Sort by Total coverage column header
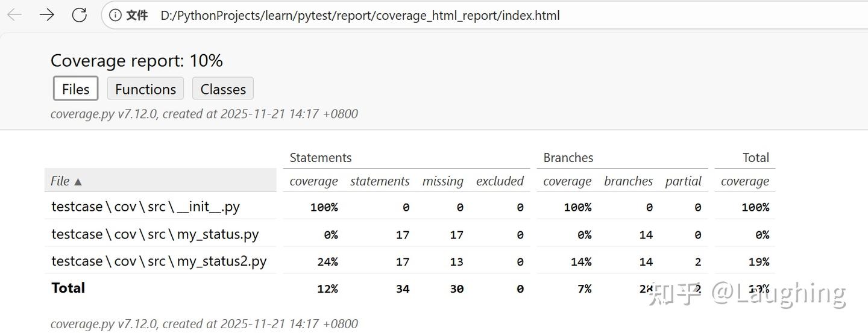The height and width of the screenshot is (333, 868). pyautogui.click(x=744, y=181)
